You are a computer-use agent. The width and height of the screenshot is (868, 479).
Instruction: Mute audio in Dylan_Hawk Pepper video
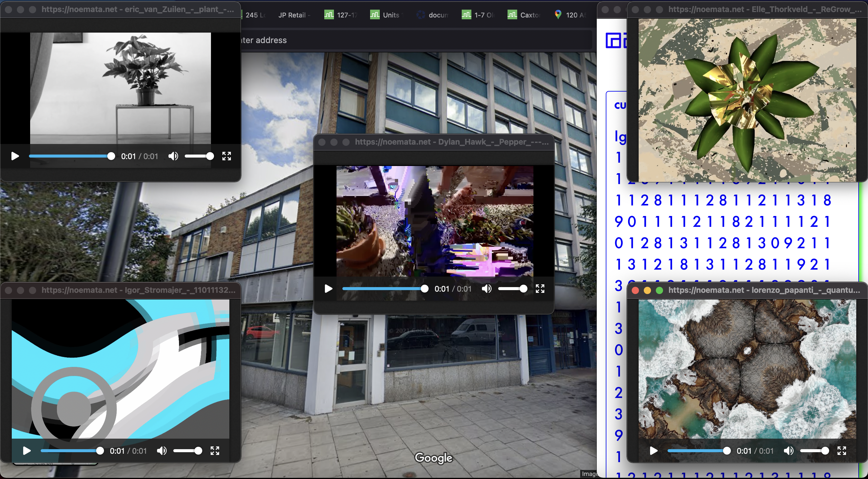486,289
